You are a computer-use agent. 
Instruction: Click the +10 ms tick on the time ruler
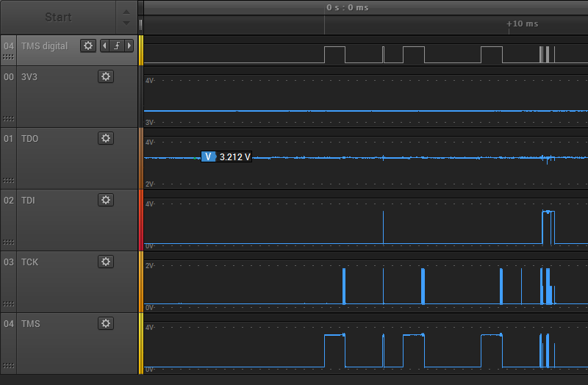coord(522,24)
